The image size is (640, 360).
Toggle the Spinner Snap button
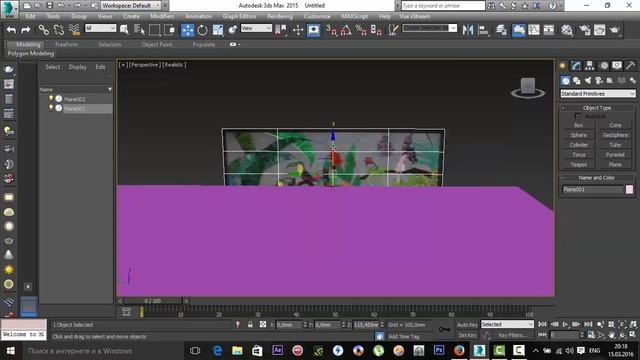point(376,30)
